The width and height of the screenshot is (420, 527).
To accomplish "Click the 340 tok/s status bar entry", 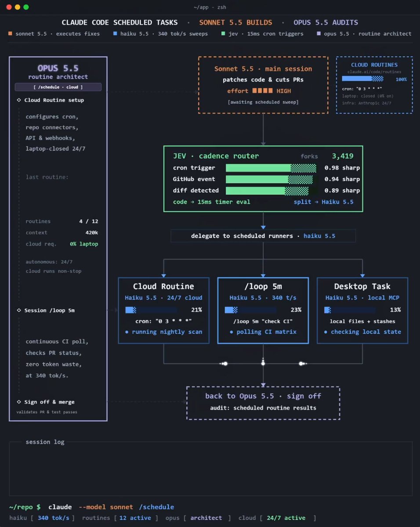I will point(53,518).
